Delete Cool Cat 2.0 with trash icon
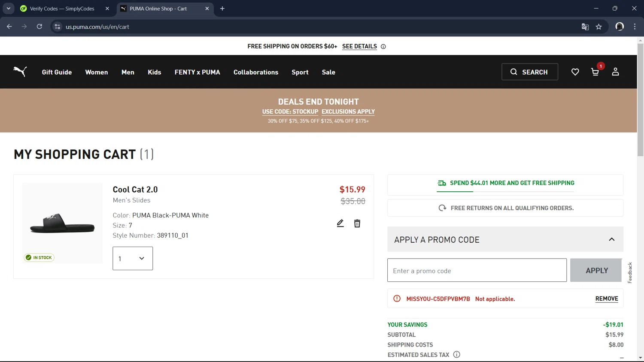Viewport: 644px width, 362px height. 357,223
